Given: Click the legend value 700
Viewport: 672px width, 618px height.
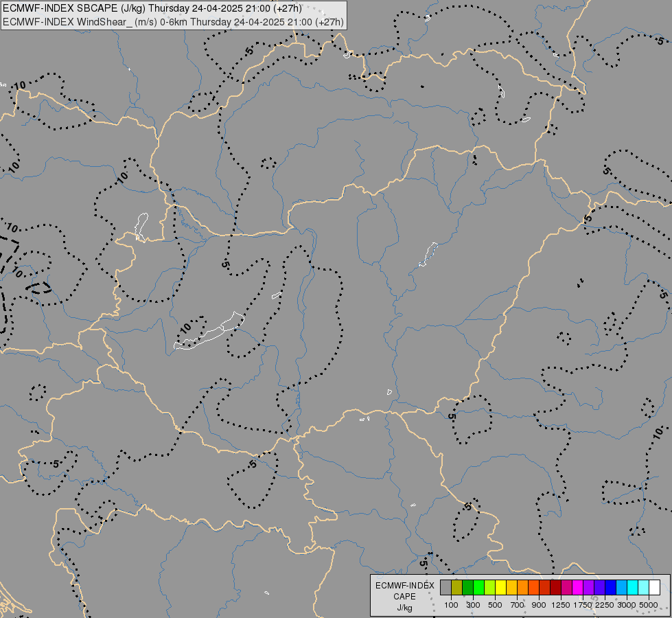Looking at the screenshot, I should [x=518, y=605].
